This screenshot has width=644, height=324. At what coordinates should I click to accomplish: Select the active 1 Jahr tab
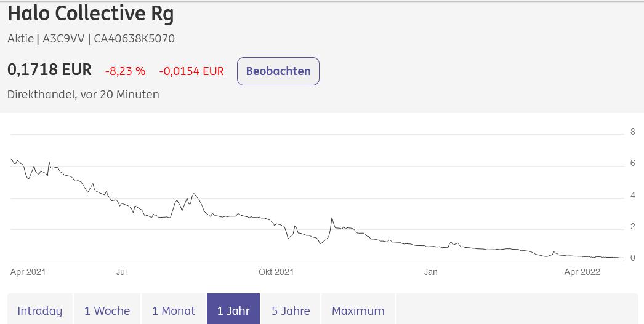coord(233,310)
